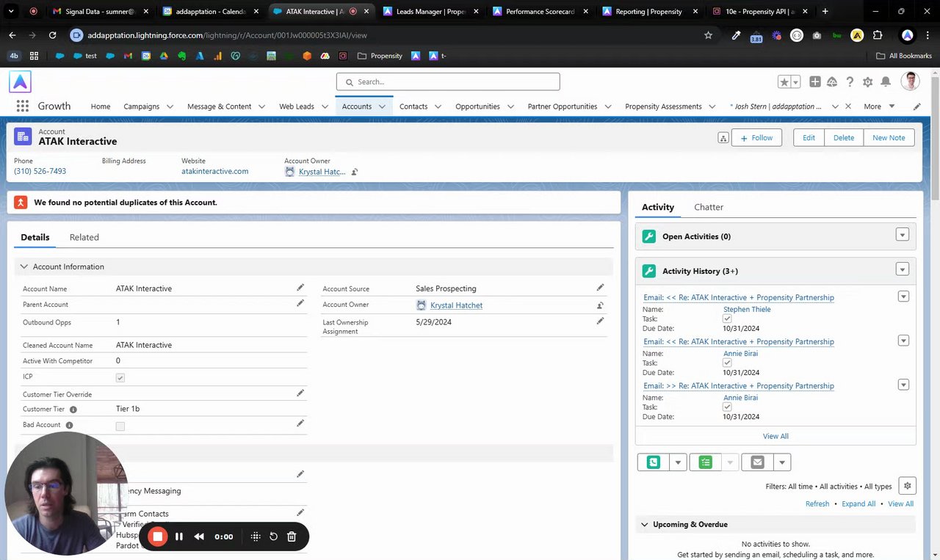Click the edit navigation pencil icon
Viewport: 940px width, 560px height.
(917, 106)
